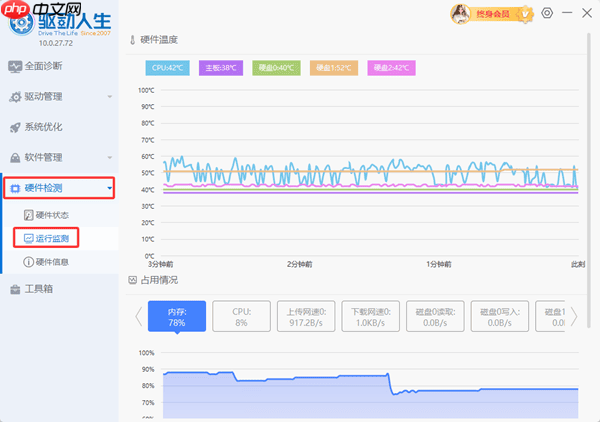The height and width of the screenshot is (422, 600).
Task: Show more usage cards with right chevron
Action: tap(574, 316)
